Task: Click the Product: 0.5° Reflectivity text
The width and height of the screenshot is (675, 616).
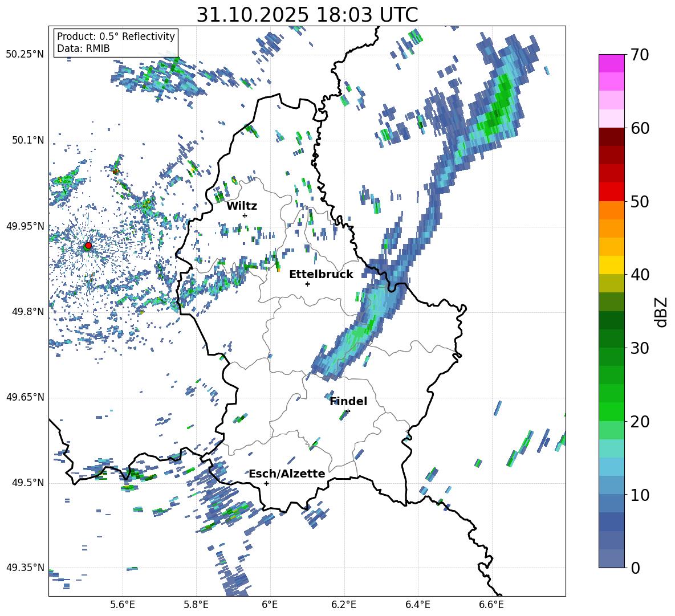Action: pyautogui.click(x=116, y=36)
